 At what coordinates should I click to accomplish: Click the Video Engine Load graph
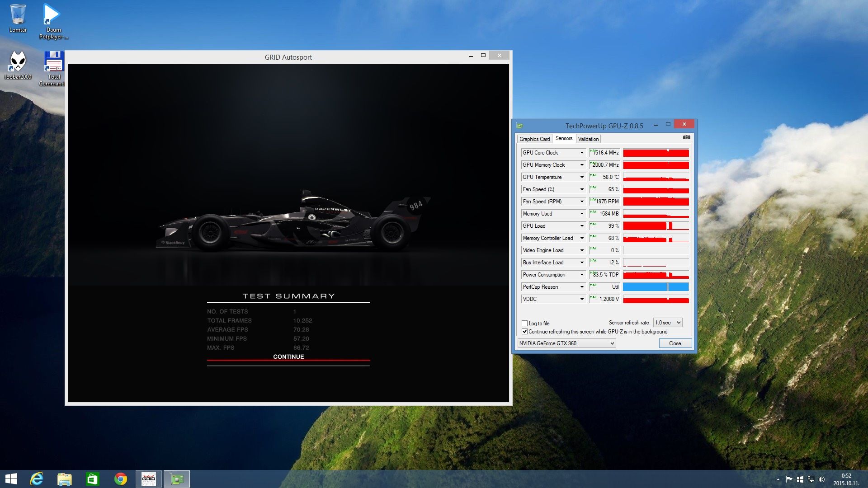(656, 250)
